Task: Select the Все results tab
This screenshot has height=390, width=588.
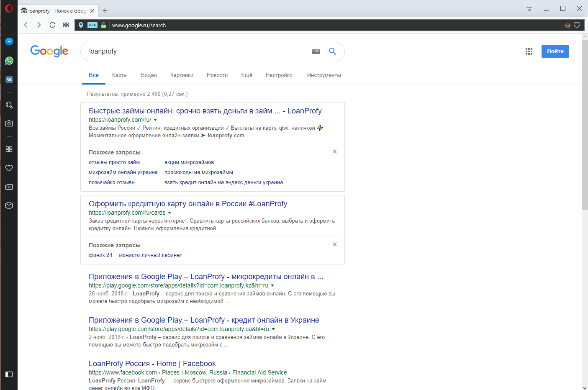Action: [94, 75]
